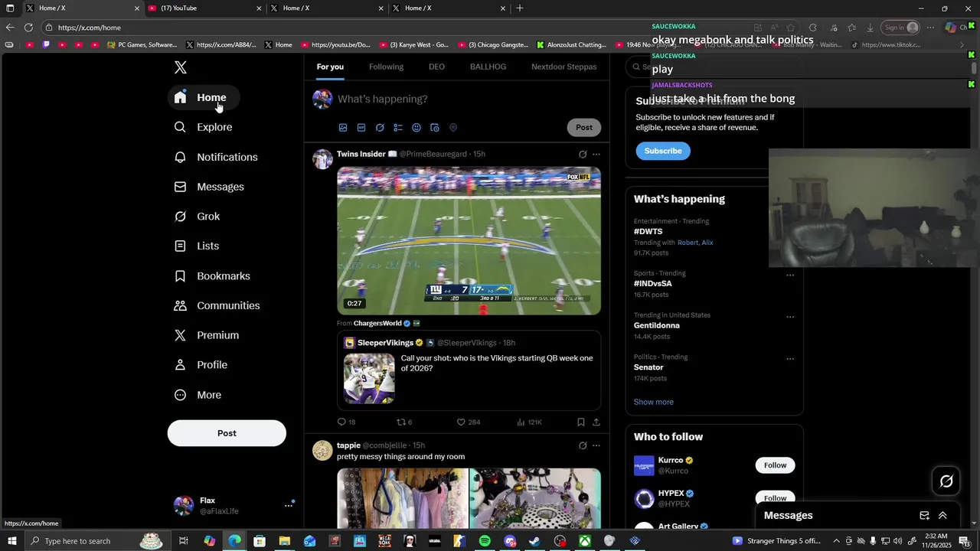Switch to the Following tab
Viewport: 980px width, 551px height.
point(386,67)
